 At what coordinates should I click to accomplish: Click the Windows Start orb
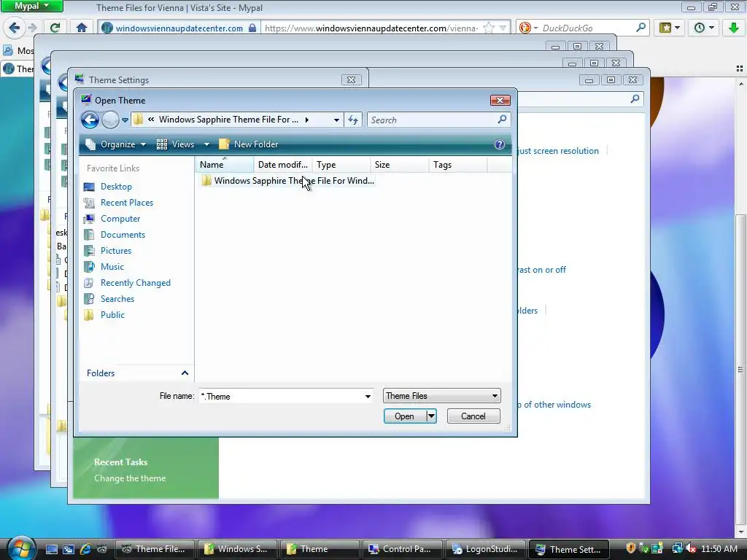[x=20, y=548]
